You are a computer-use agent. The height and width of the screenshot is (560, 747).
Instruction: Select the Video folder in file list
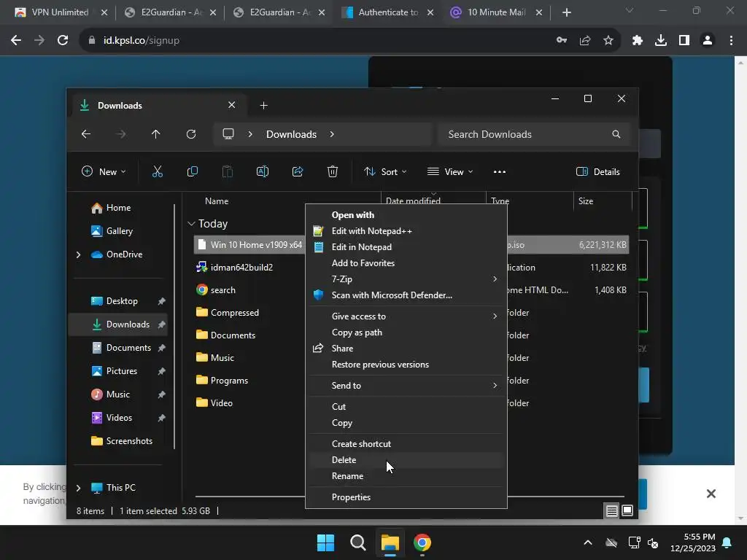coord(222,402)
